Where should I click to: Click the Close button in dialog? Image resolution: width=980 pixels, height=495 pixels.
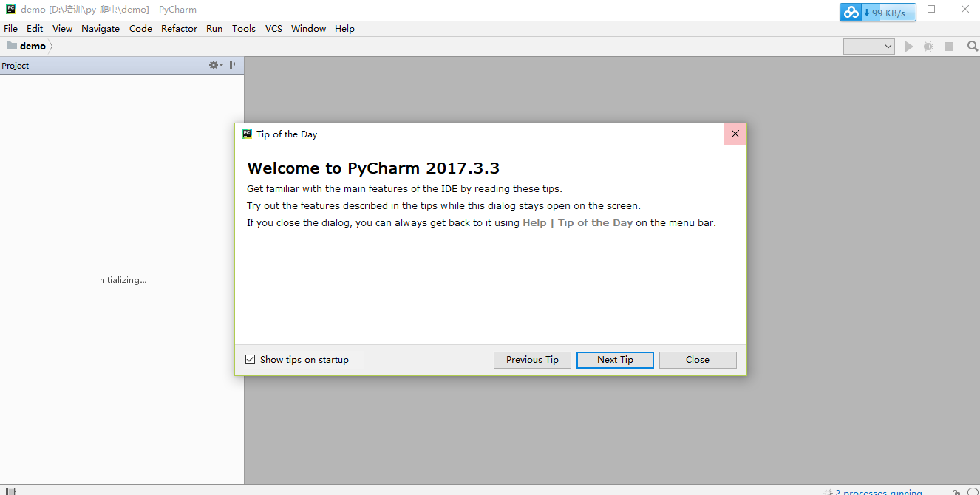click(x=698, y=360)
